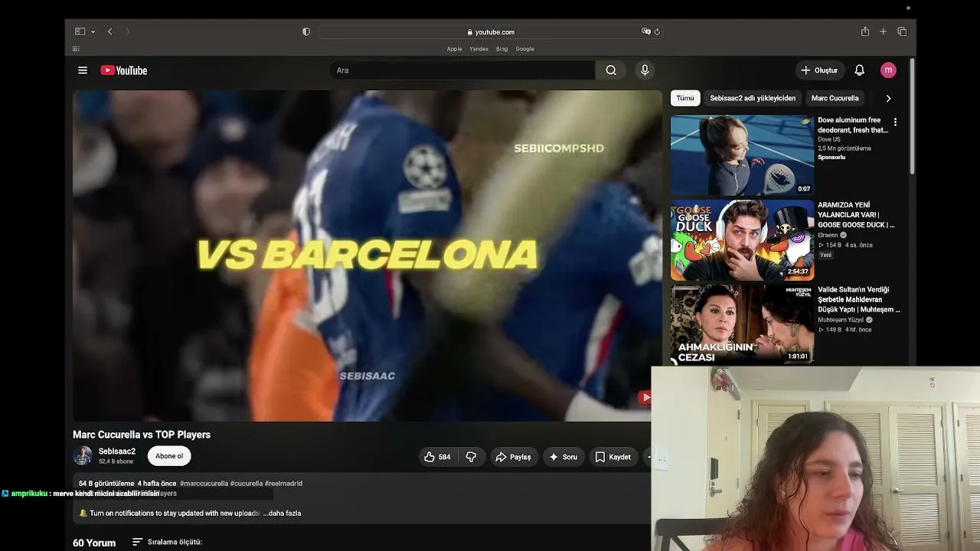
Task: Open the Safari share menu
Action: 865,31
